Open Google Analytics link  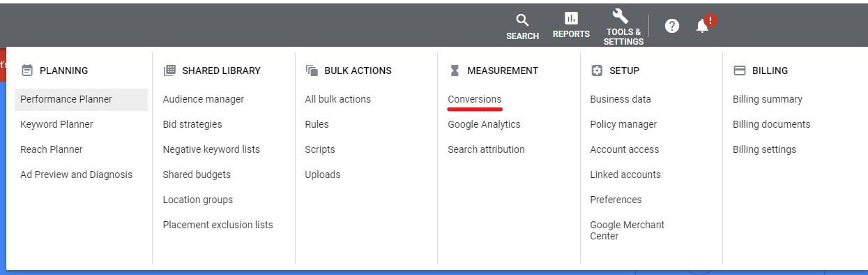tap(484, 124)
